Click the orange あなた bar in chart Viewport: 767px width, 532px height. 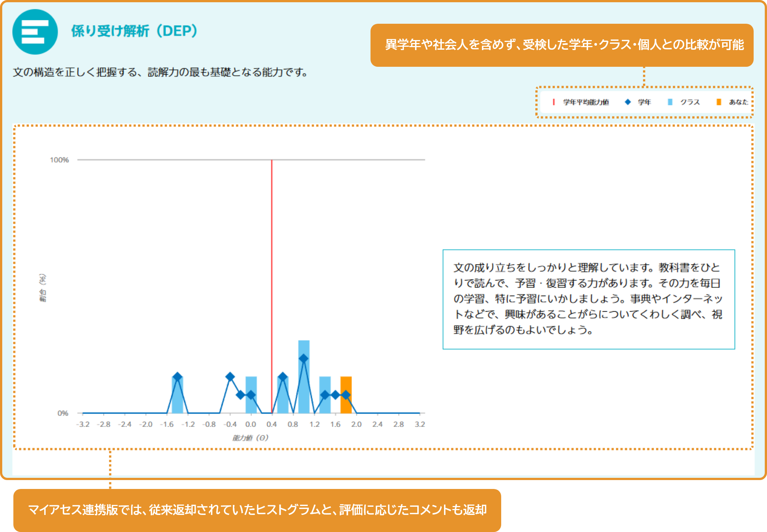pos(346,395)
